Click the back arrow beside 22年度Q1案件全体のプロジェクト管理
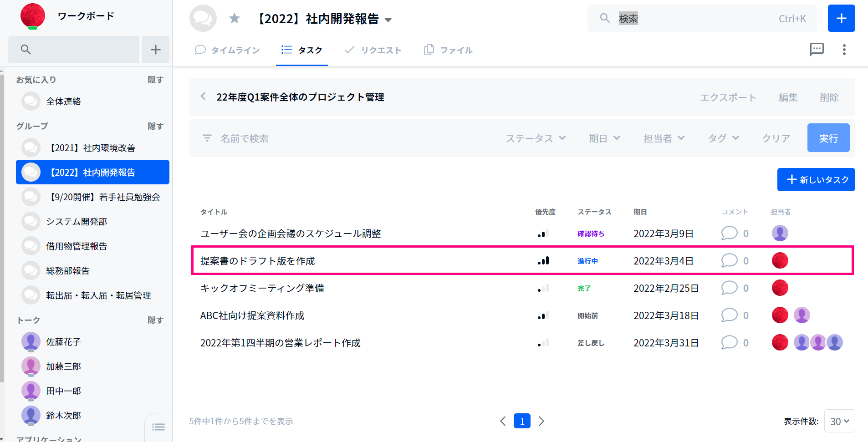Image resolution: width=868 pixels, height=442 pixels. [203, 97]
